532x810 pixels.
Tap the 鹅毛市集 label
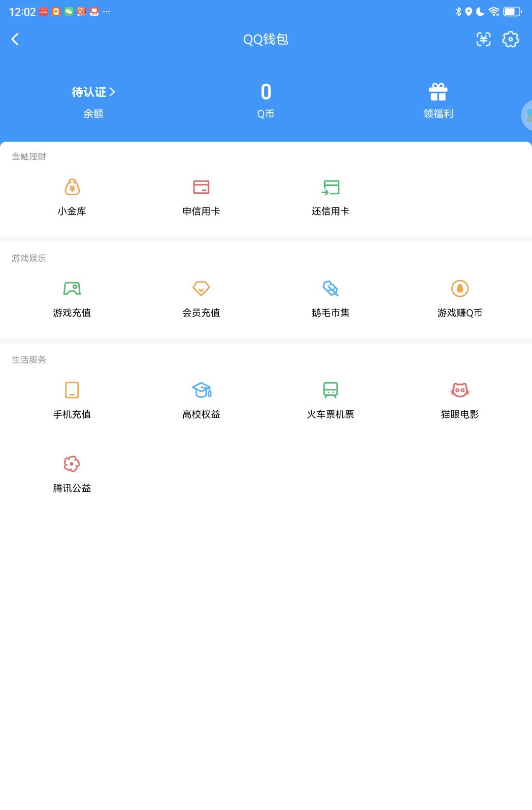point(331,313)
